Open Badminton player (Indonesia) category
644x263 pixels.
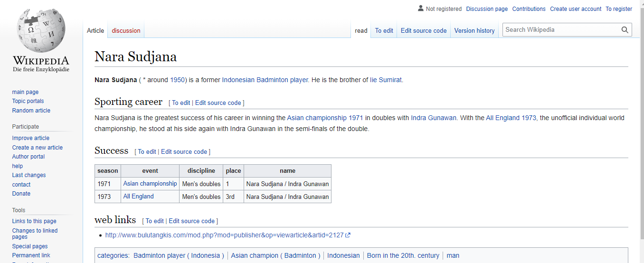click(179, 255)
